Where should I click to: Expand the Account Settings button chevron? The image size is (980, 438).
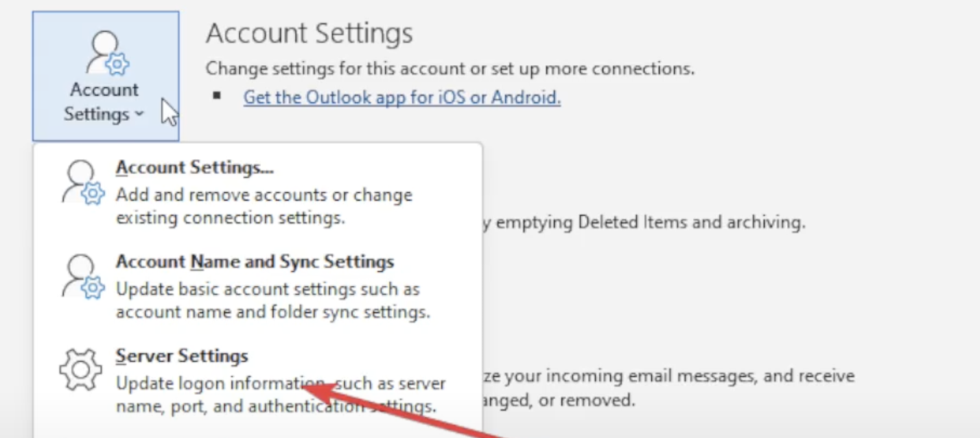(x=139, y=114)
